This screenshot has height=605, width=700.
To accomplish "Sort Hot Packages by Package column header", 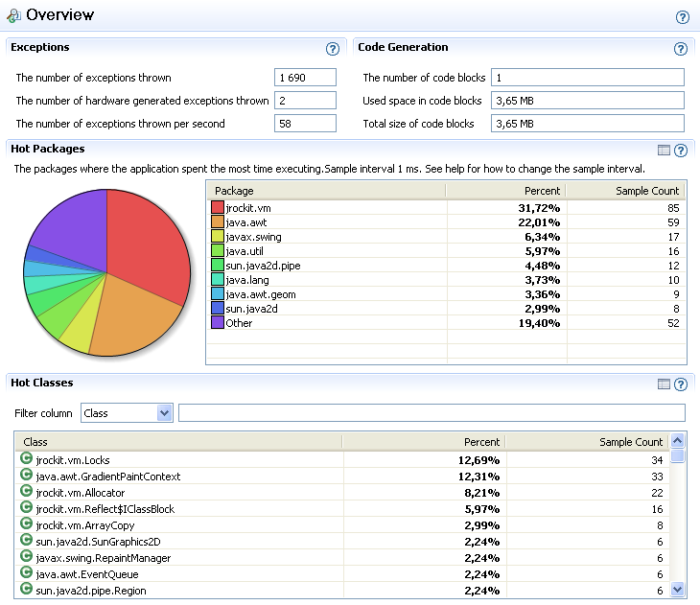I will (326, 191).
